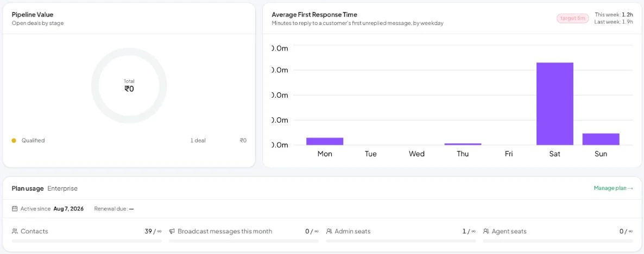The width and height of the screenshot is (644, 254).
Task: Open the Manage plan link
Action: [613, 188]
